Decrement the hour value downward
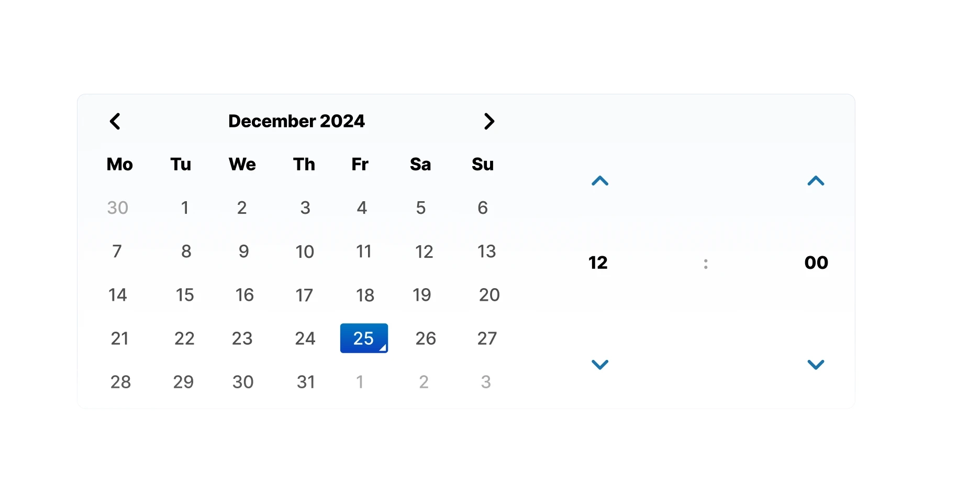This screenshot has height=503, width=980. 599,365
